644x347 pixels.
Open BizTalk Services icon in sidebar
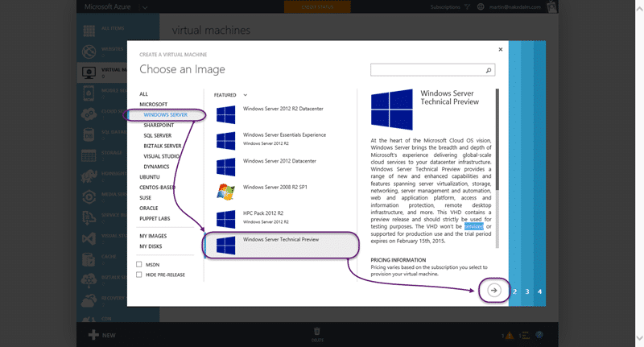coord(89,280)
